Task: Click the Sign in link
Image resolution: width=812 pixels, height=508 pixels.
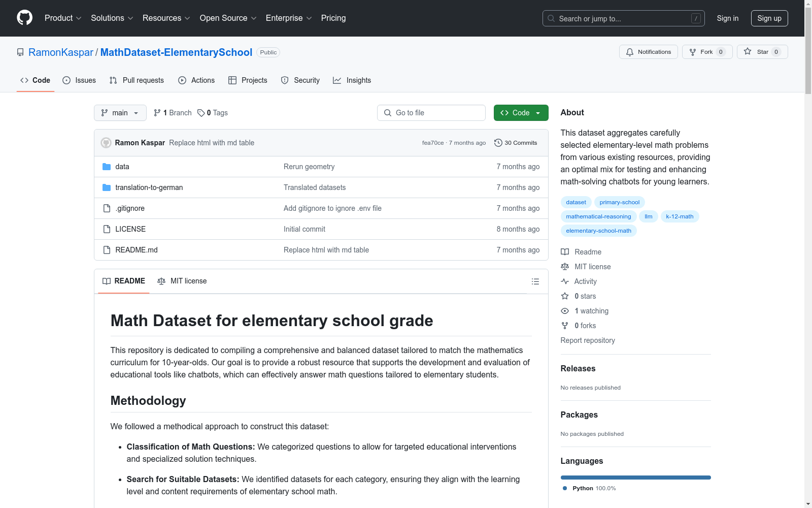Action: 728,18
